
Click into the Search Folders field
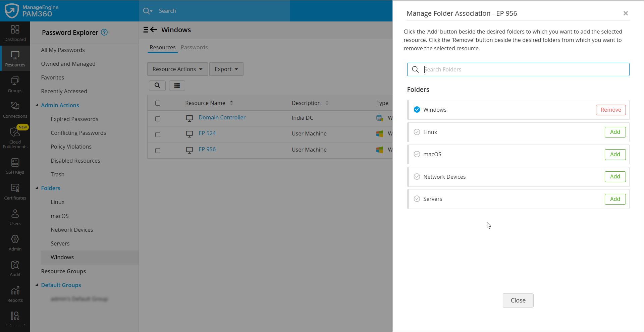tap(518, 69)
